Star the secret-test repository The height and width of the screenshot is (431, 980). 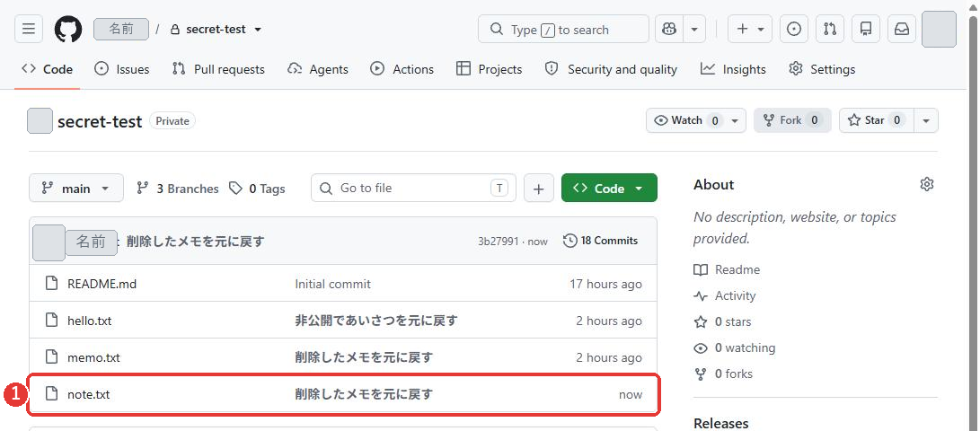pos(877,120)
